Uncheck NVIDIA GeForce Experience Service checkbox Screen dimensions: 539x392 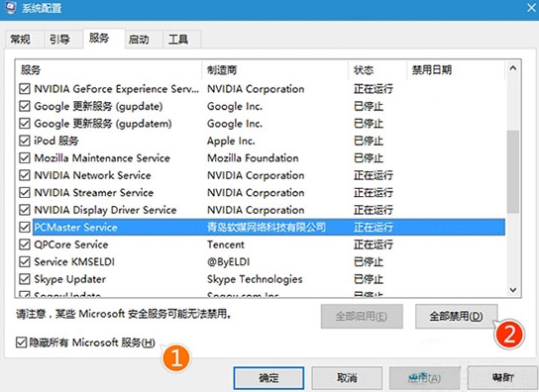(25, 89)
